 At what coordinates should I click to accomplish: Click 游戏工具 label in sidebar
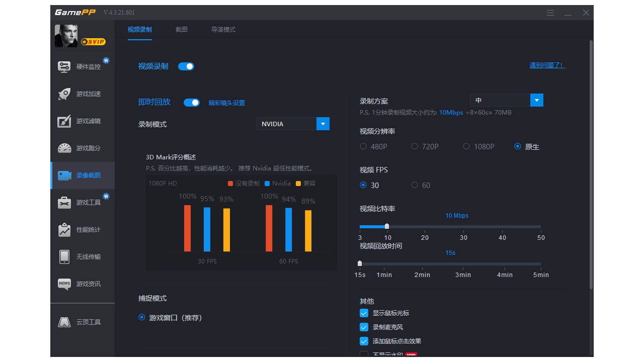tap(89, 203)
